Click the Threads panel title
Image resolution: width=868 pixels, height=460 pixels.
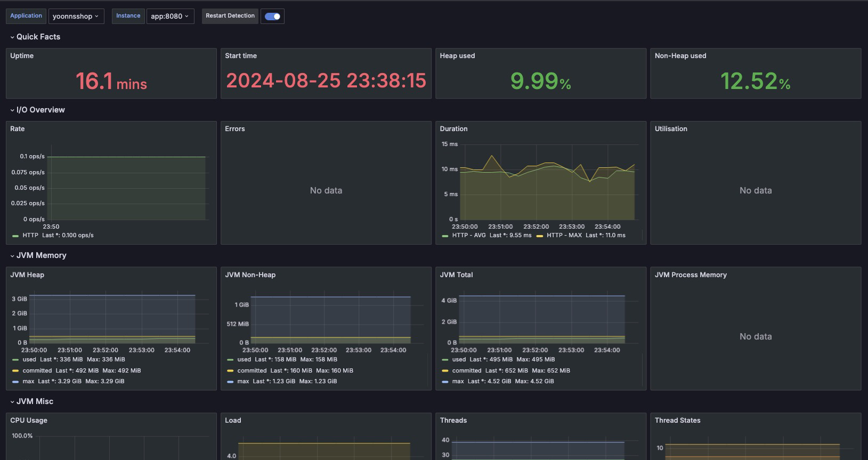[x=453, y=420]
